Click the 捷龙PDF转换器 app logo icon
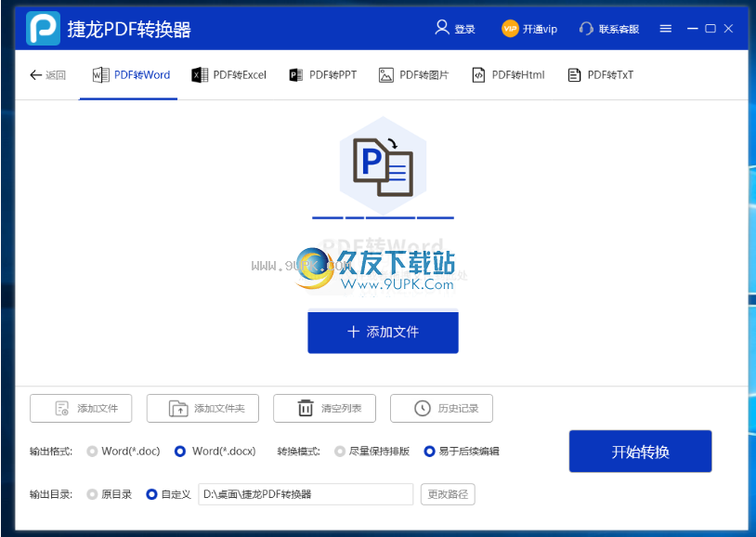This screenshot has width=756, height=537. tap(43, 29)
